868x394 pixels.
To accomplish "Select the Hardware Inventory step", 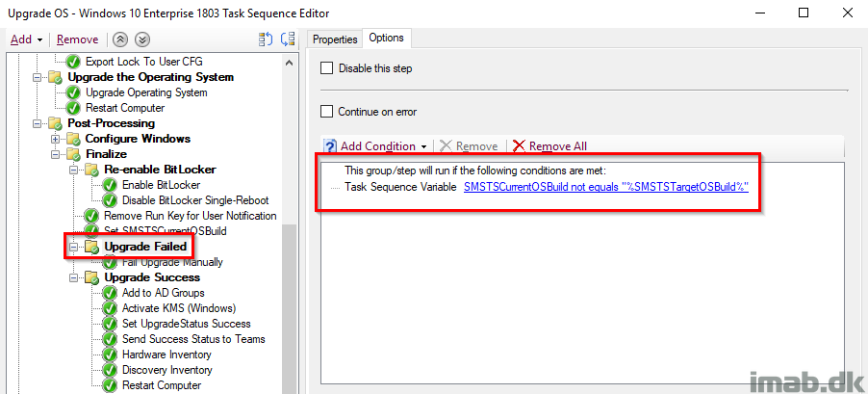I will pyautogui.click(x=166, y=355).
